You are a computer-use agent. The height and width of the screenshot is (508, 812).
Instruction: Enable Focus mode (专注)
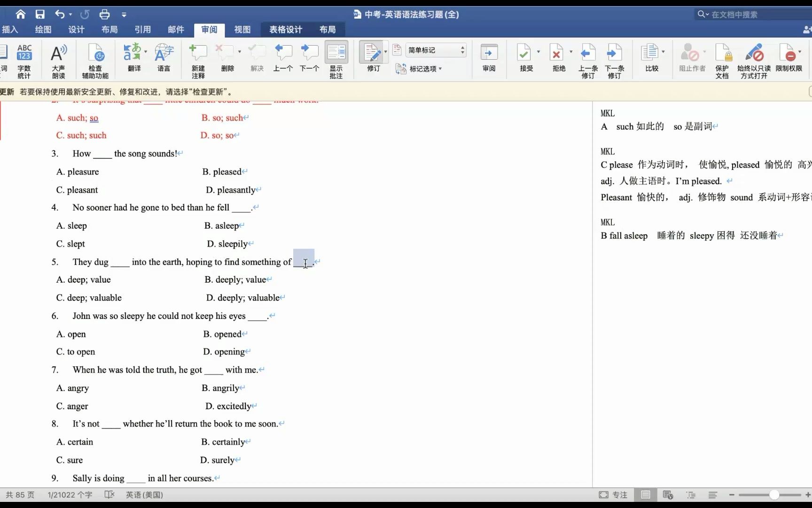(x=613, y=495)
